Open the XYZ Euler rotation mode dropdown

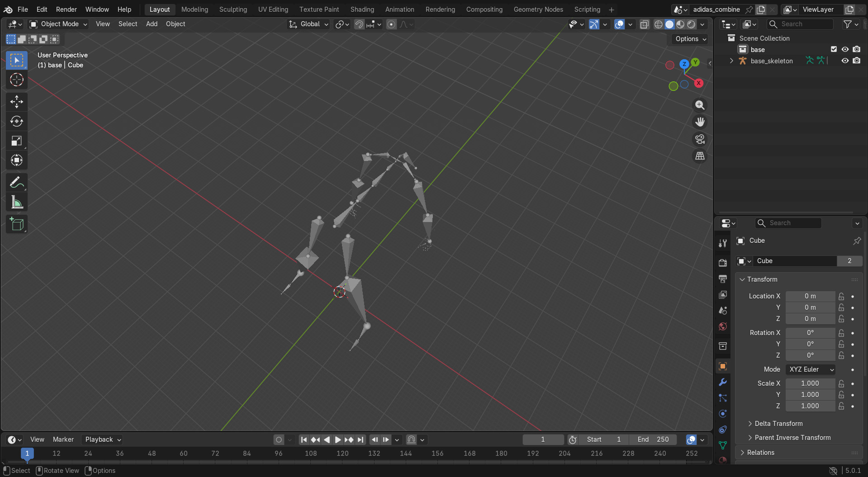pos(811,369)
